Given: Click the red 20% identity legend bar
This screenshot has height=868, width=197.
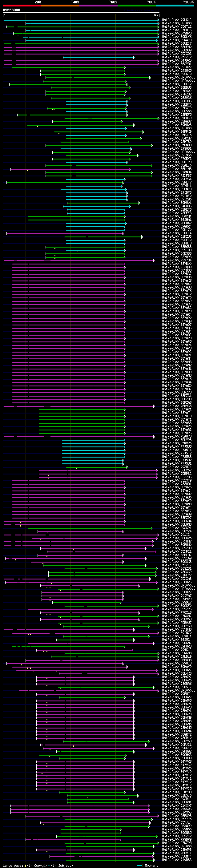Looking at the screenshot, I should [22, 6].
